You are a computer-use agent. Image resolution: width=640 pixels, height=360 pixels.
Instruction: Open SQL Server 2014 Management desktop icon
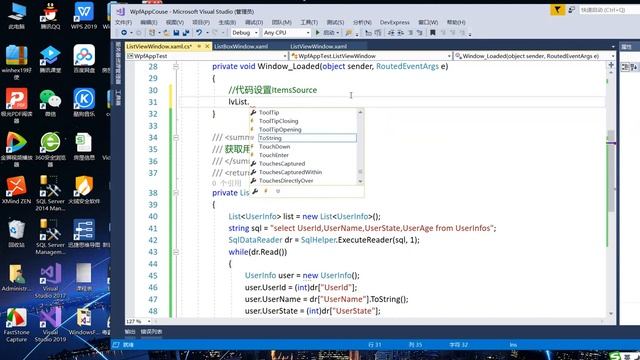click(x=50, y=193)
